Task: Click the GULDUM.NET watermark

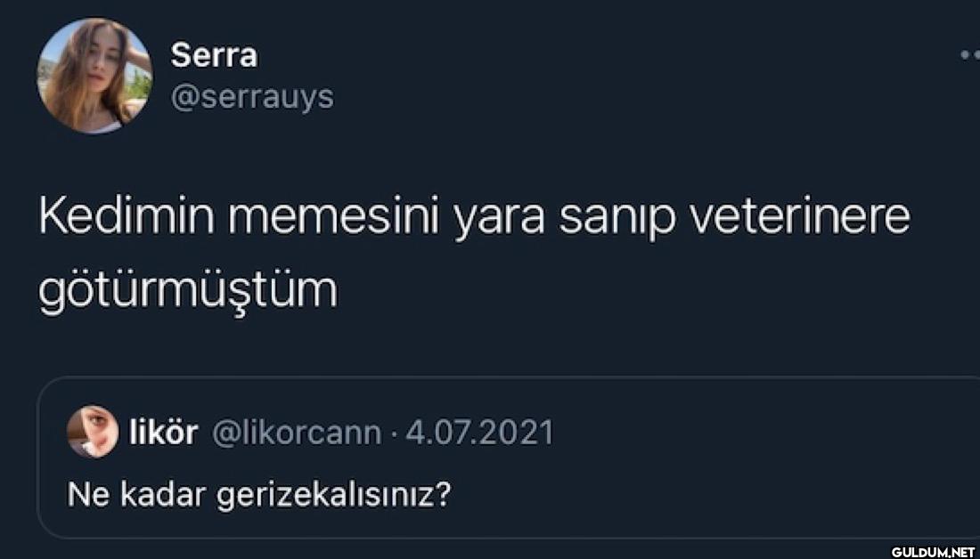Action: tap(934, 552)
